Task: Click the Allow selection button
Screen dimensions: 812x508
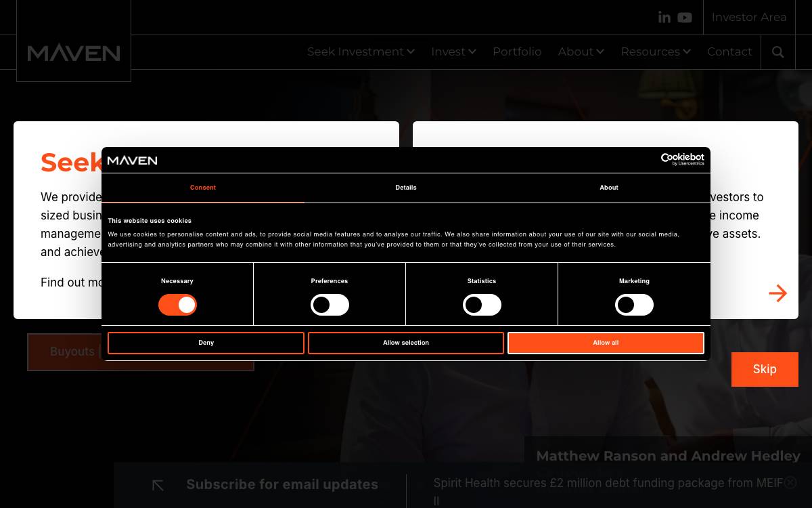Action: click(406, 343)
